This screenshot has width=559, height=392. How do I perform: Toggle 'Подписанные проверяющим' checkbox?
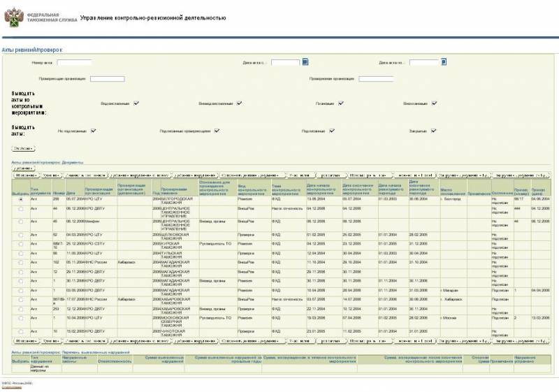217,131
